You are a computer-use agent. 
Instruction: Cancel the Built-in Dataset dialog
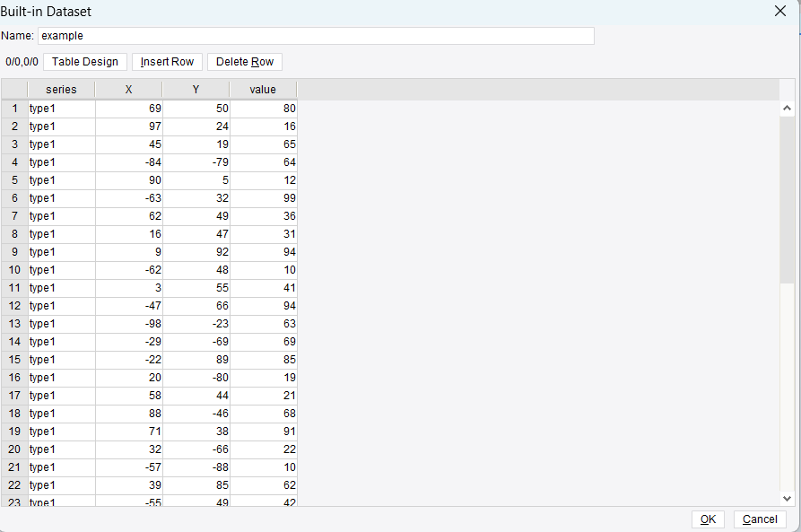(760, 519)
